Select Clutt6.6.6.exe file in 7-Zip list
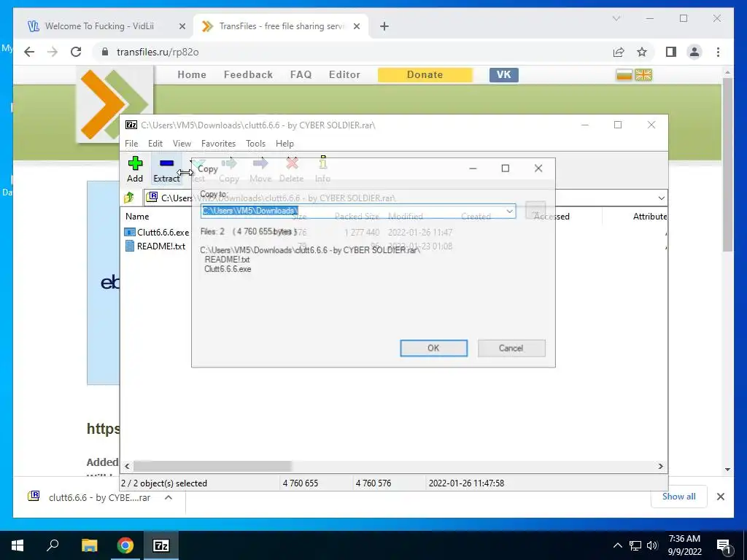The height and width of the screenshot is (560, 747). 157,233
